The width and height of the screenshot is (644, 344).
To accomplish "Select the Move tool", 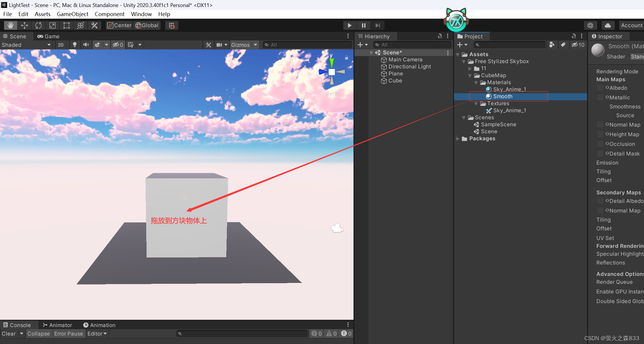I will pos(25,25).
